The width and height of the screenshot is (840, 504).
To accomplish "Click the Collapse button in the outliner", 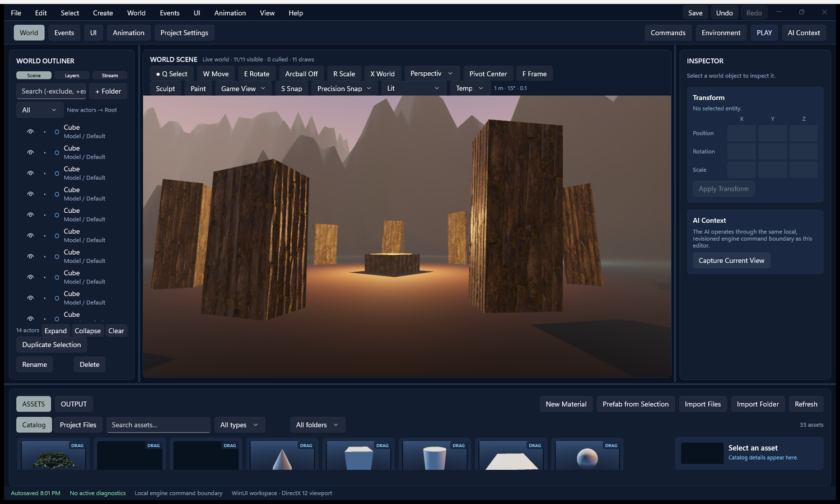I will (87, 331).
